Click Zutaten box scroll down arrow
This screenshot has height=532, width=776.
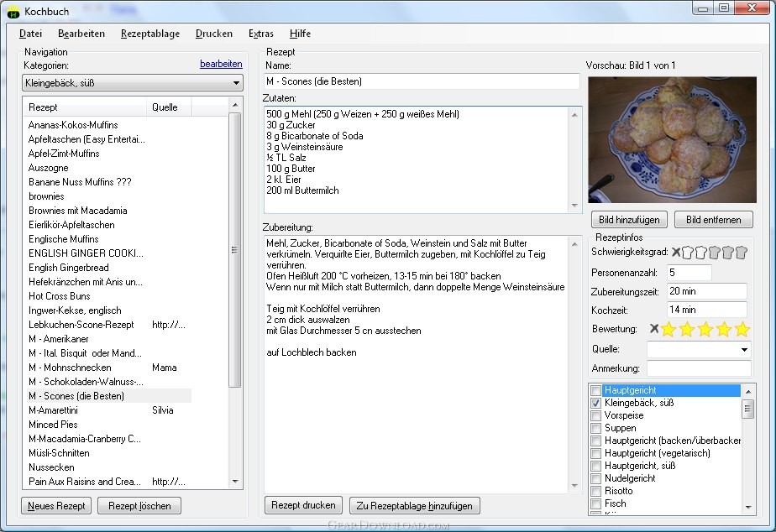coord(574,206)
